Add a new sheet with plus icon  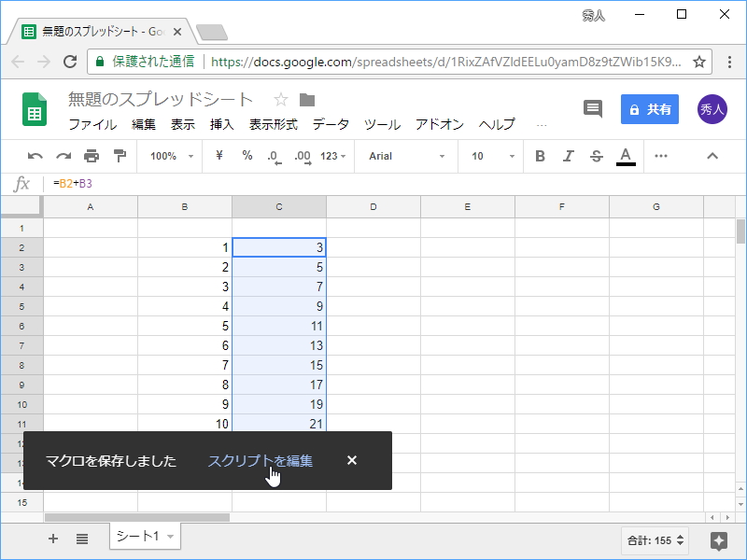tap(53, 539)
